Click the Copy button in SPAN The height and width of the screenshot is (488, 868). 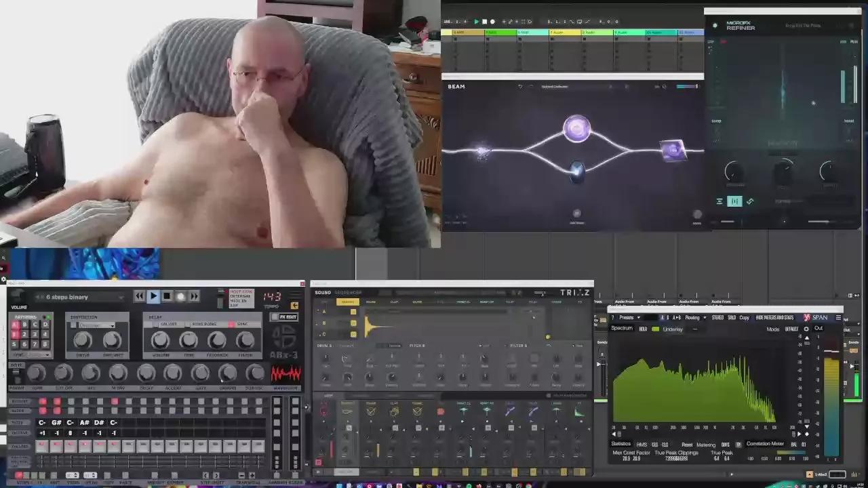coord(744,317)
